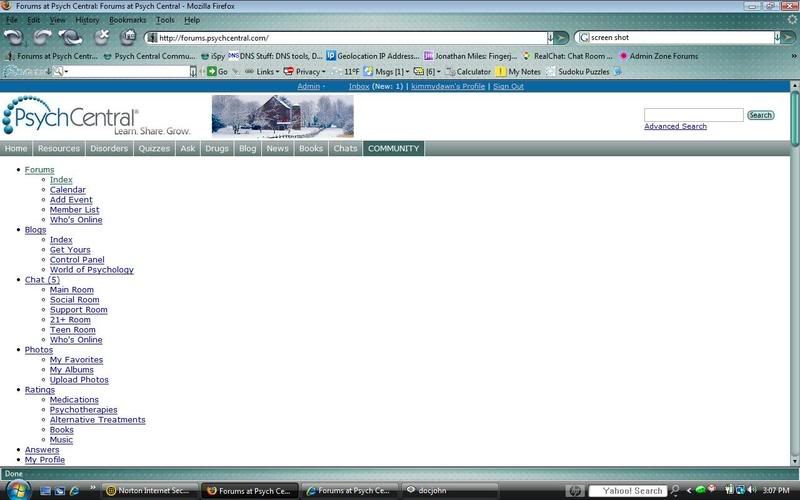This screenshot has width=800, height=500.
Task: Open Forums at Psych Central bookmark
Action: pos(51,56)
